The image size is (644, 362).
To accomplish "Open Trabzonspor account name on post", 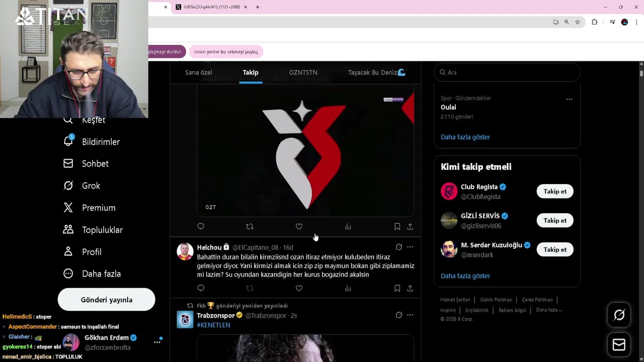I will (x=216, y=315).
